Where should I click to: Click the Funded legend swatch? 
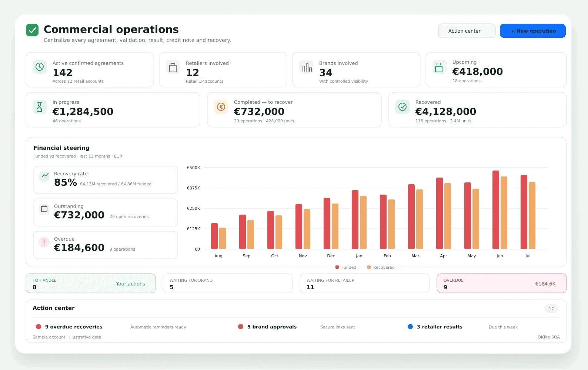point(337,267)
